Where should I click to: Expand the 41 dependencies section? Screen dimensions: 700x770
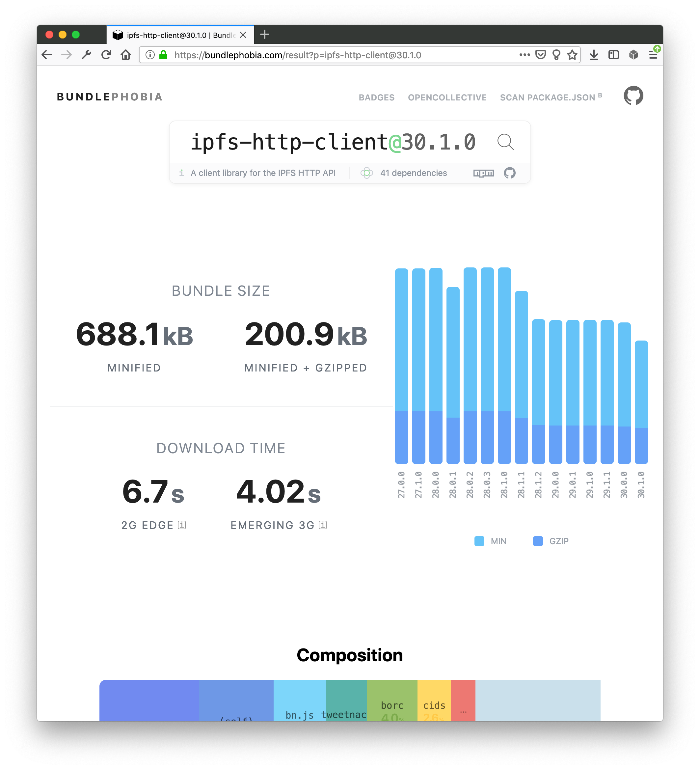413,173
